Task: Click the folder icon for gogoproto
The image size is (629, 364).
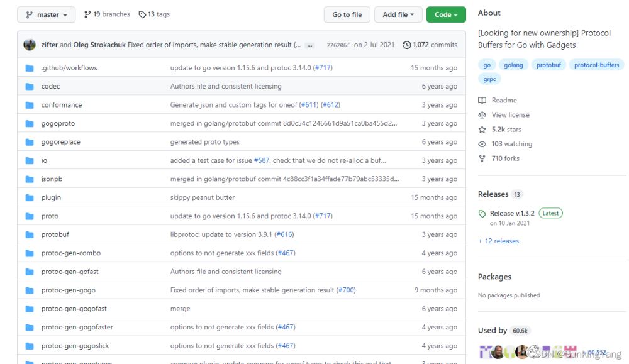Action: point(29,124)
